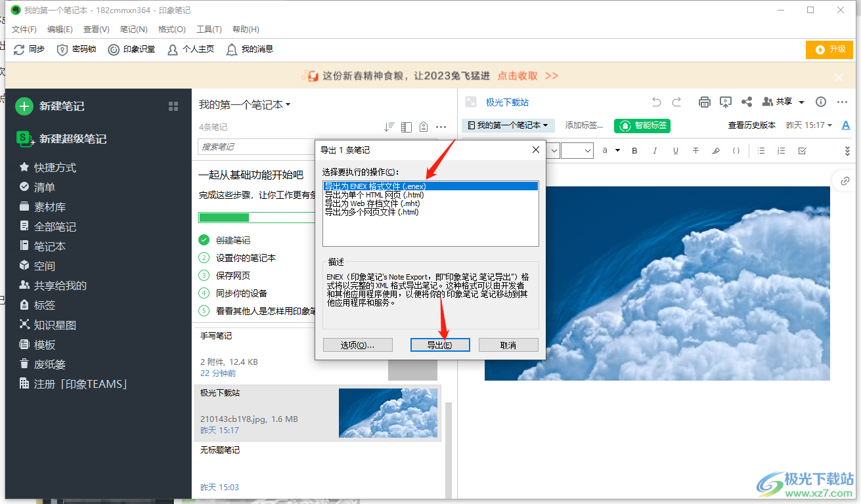Copy the note link icon at right edge

(845, 181)
